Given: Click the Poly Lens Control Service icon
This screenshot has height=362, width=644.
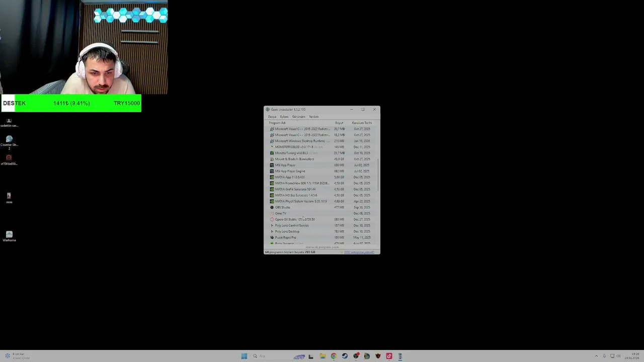Looking at the screenshot, I should point(272,225).
